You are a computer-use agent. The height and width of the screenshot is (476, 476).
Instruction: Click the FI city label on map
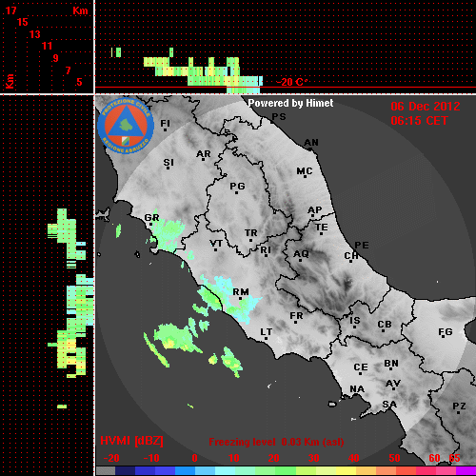[166, 123]
